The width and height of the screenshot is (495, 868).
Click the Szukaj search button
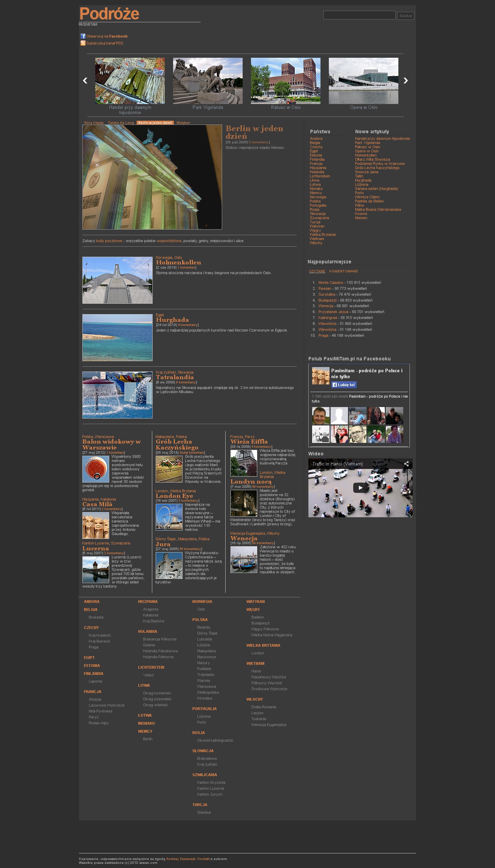(405, 16)
